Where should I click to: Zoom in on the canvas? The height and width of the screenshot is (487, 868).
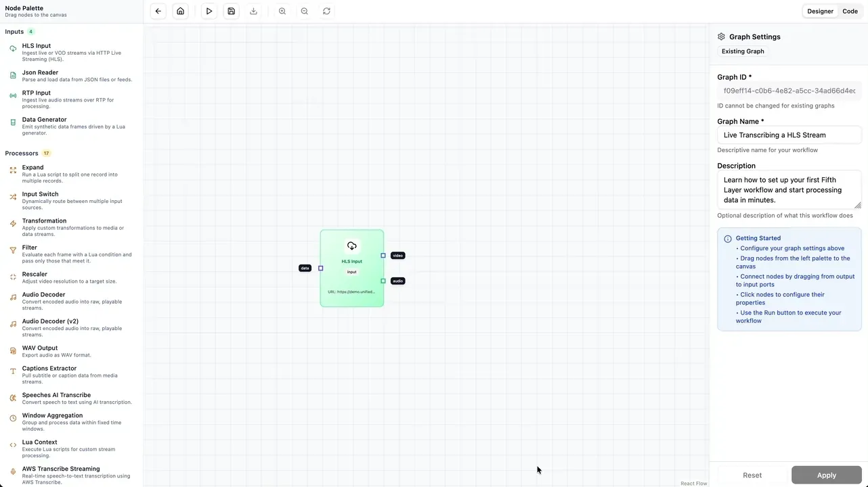tap(282, 11)
